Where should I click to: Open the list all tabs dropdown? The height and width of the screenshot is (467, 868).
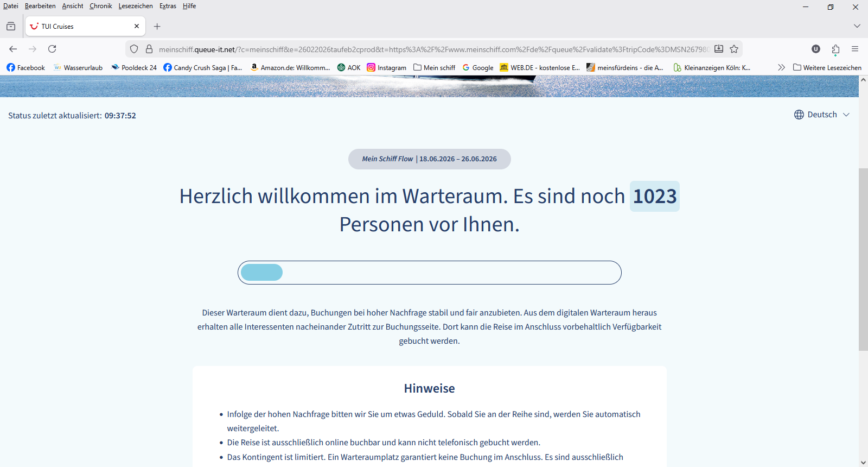pyautogui.click(x=857, y=26)
